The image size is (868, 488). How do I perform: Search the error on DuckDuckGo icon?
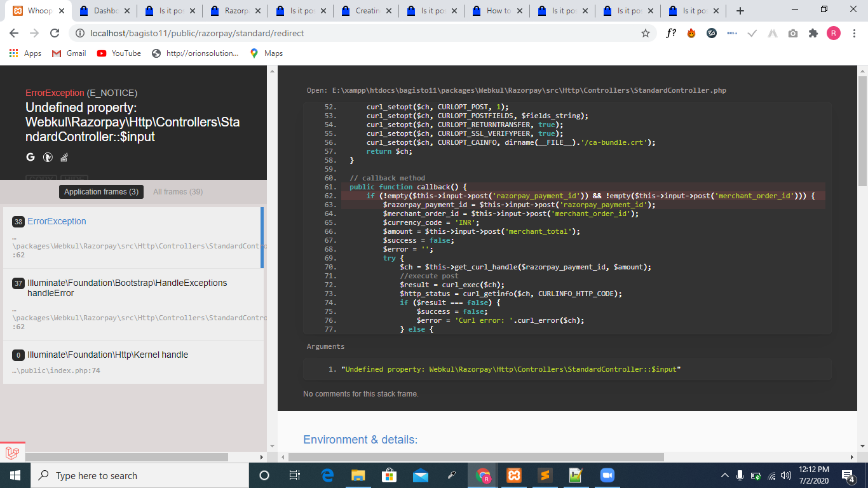[48, 158]
